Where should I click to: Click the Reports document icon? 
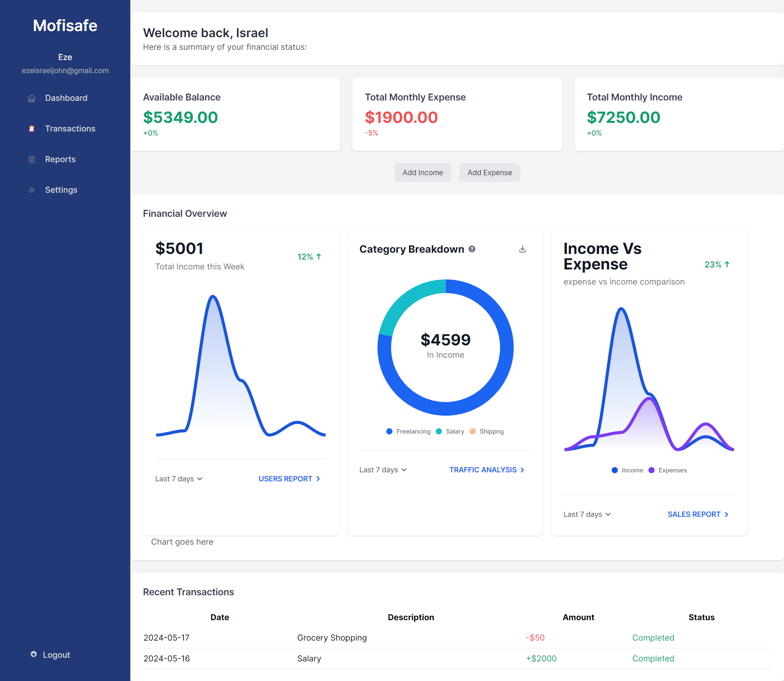(x=31, y=160)
